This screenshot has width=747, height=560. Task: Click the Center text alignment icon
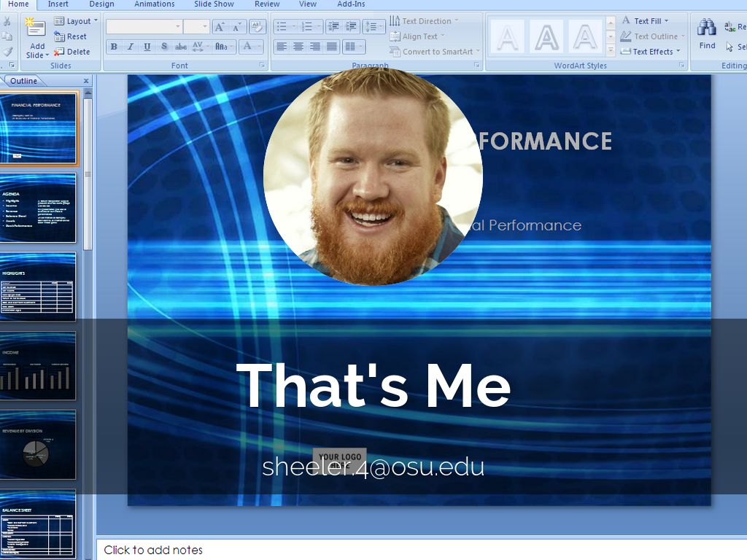pos(298,47)
